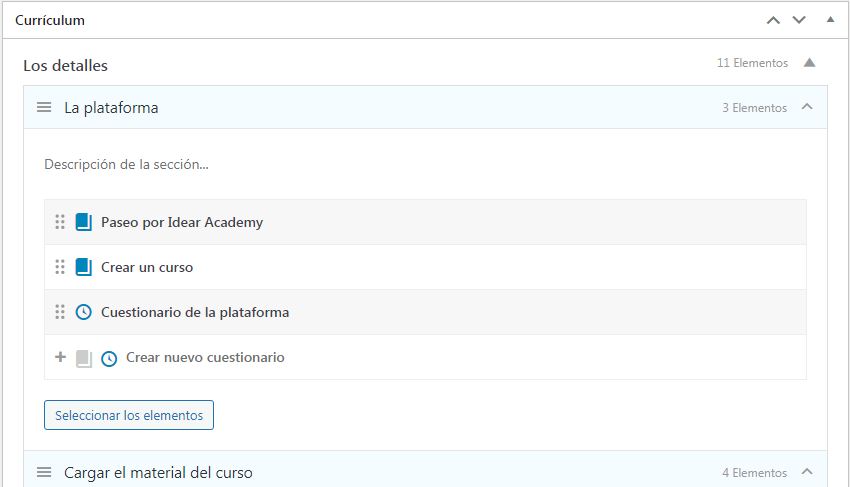Move the Currículum panel up
The image size is (850, 487).
point(773,20)
